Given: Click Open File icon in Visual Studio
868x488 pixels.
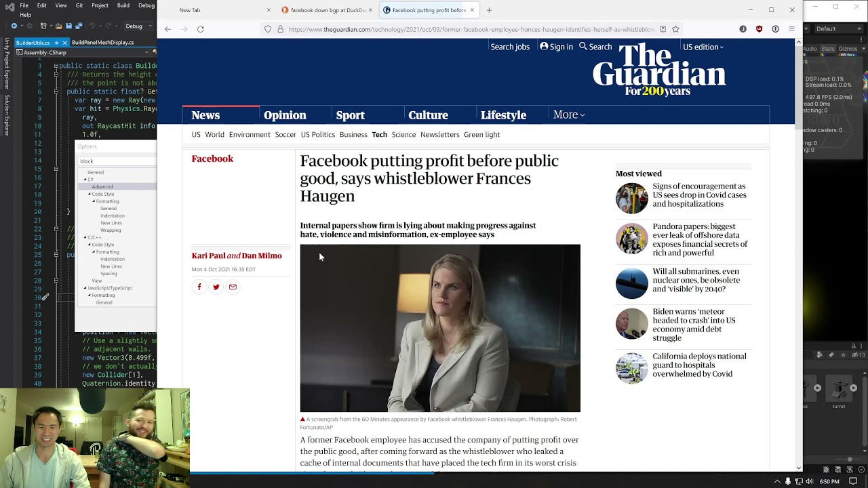Looking at the screenshot, I should click(59, 26).
